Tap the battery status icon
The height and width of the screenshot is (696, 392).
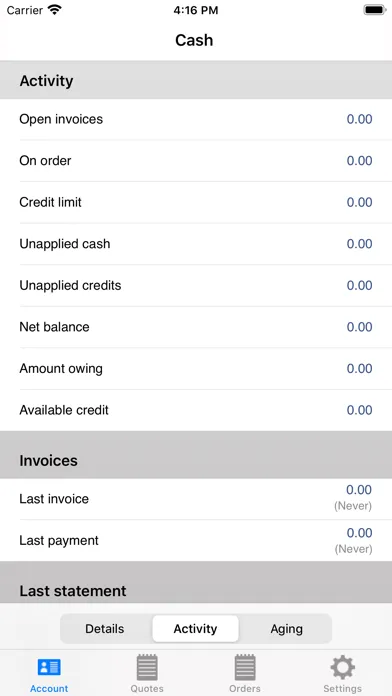[x=375, y=10]
